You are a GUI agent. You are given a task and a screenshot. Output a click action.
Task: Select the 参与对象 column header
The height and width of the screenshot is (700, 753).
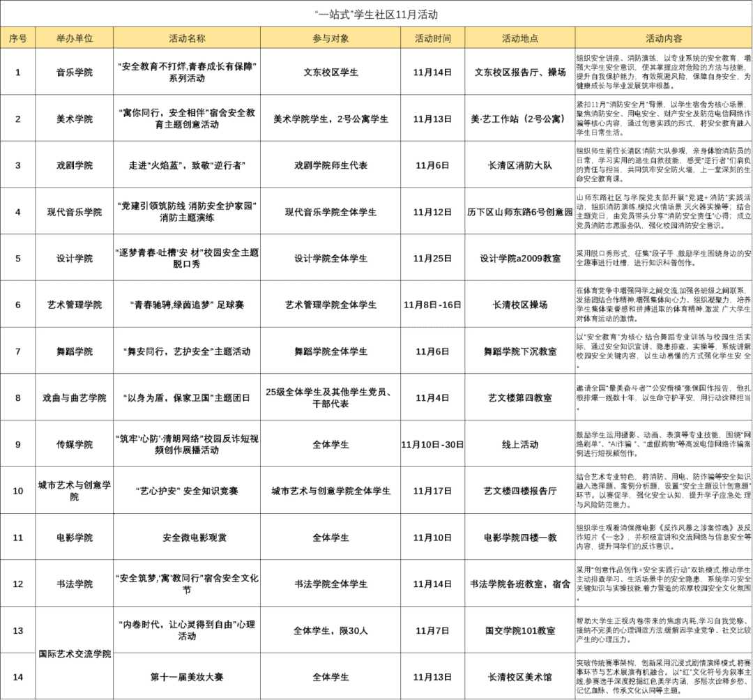(330, 38)
